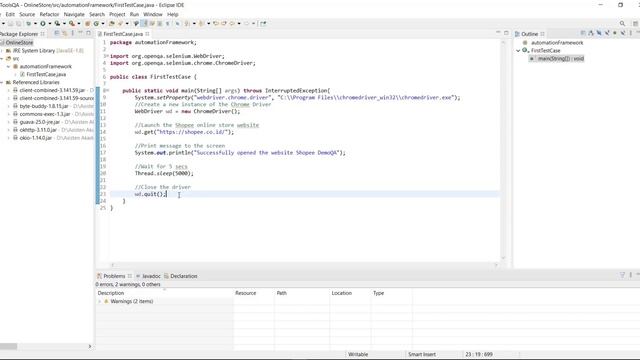
Task: Click the Package Explorer horizontal scrollbar
Action: point(46,346)
